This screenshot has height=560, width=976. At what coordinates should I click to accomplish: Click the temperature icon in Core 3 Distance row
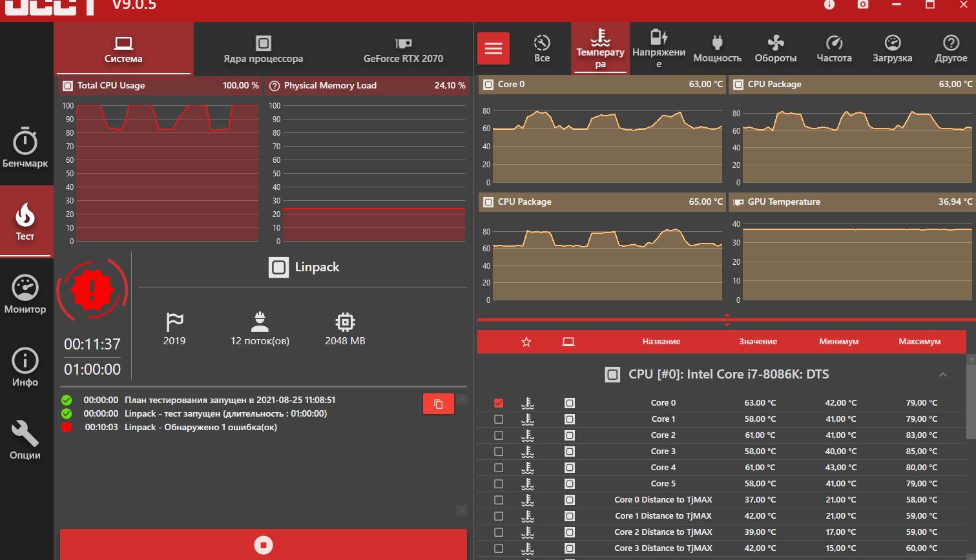(528, 548)
